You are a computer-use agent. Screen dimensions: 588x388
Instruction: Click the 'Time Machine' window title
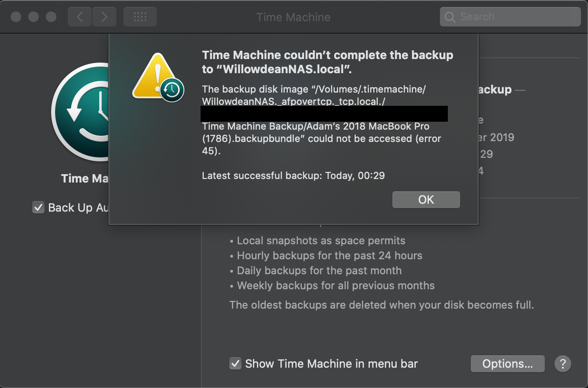coord(294,17)
